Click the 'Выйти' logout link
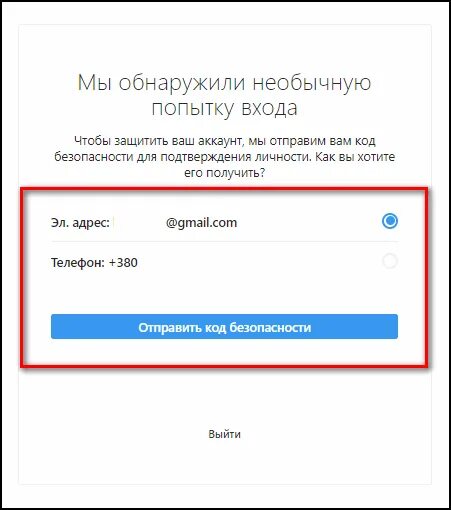The image size is (451, 510). point(224,434)
